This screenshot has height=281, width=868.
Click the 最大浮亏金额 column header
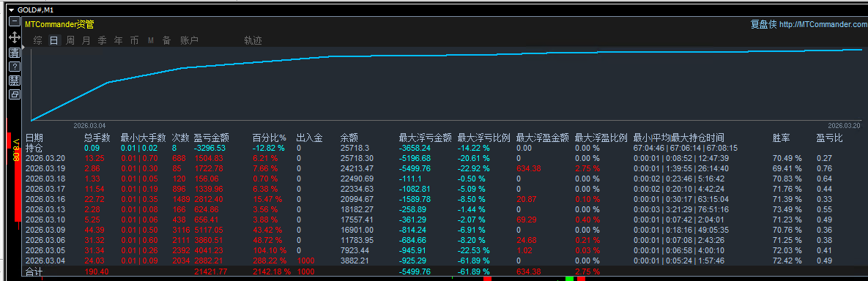pos(425,138)
